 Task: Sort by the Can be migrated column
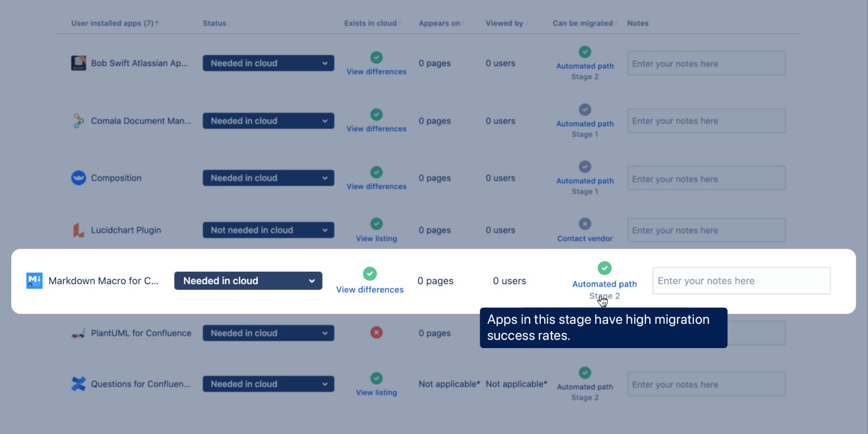coord(583,23)
